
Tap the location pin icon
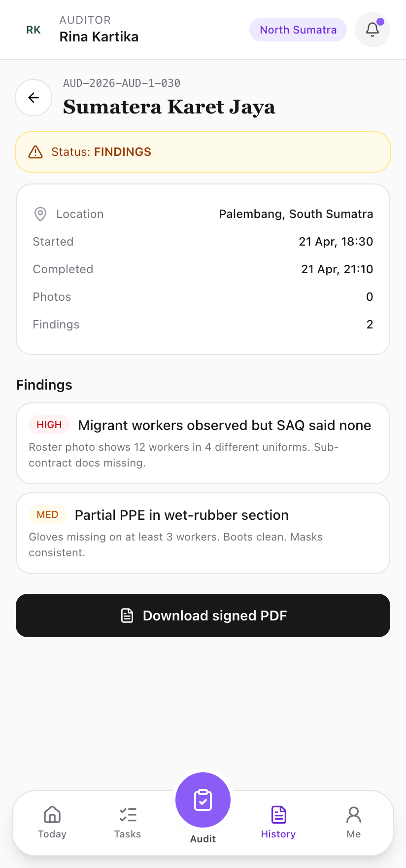[x=40, y=214]
